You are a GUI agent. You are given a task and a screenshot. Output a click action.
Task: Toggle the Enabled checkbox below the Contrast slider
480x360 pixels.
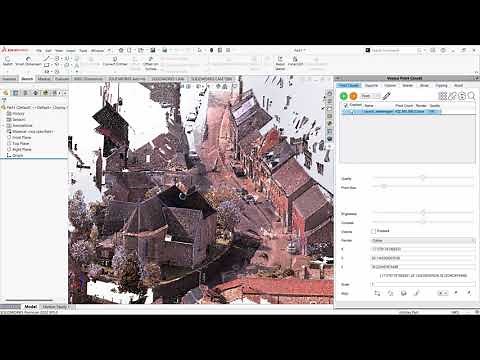pos(373,231)
